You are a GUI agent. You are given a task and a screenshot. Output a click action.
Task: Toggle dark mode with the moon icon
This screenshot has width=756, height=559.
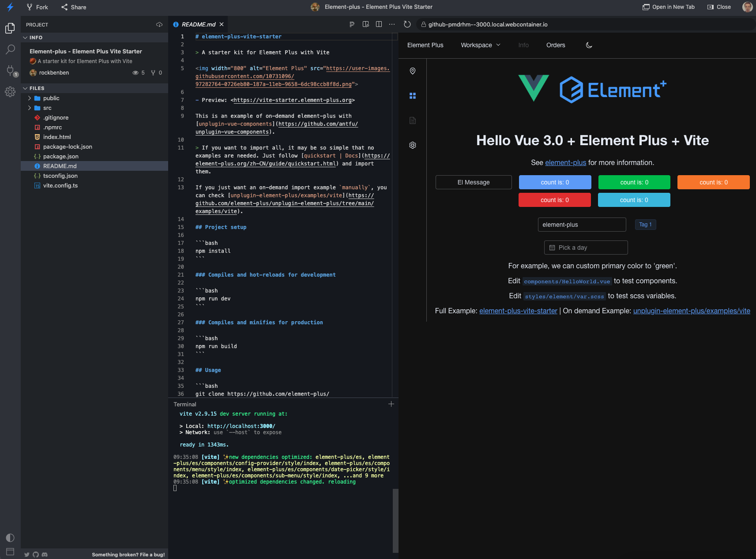[589, 45]
